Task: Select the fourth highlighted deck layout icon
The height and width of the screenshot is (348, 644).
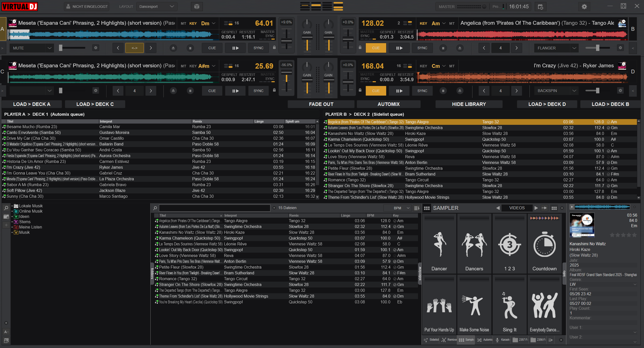Action: pos(338,7)
